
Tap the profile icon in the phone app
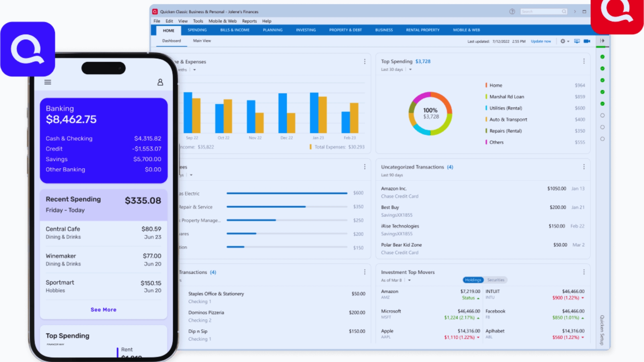160,82
